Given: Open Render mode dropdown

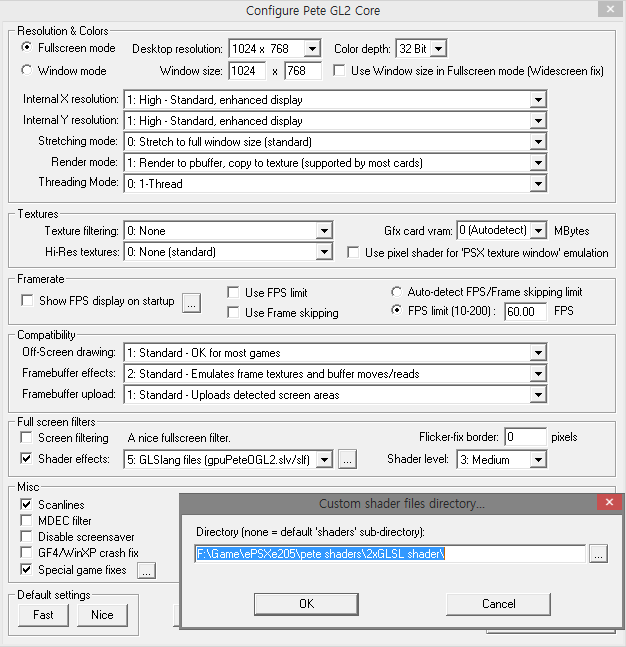Looking at the screenshot, I should [x=538, y=163].
